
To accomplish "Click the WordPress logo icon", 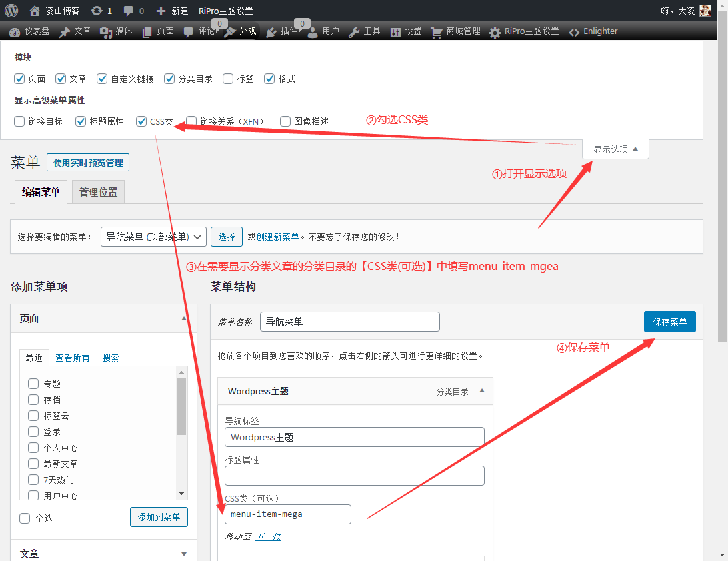I will (11, 11).
